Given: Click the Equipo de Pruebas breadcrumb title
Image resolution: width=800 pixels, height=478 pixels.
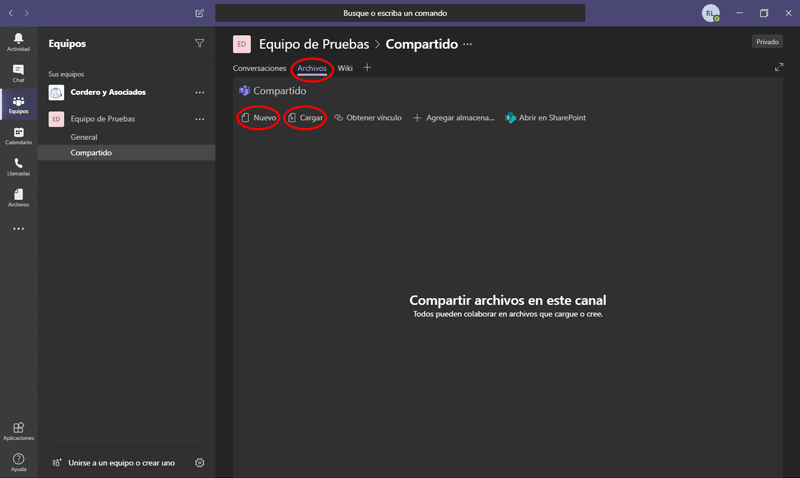Looking at the screenshot, I should [314, 44].
